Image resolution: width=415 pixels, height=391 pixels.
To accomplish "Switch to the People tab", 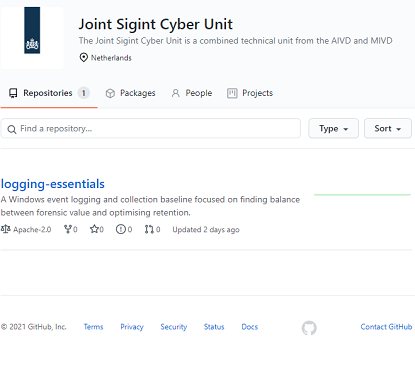I will pos(192,93).
